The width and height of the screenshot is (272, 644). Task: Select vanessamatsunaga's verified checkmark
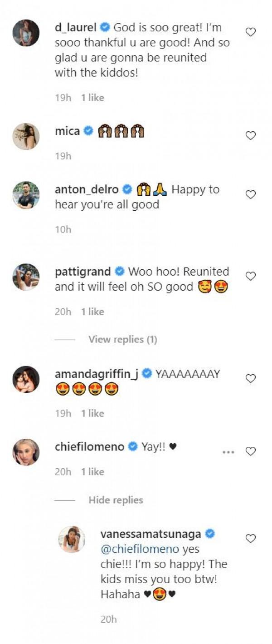[x=209, y=535]
